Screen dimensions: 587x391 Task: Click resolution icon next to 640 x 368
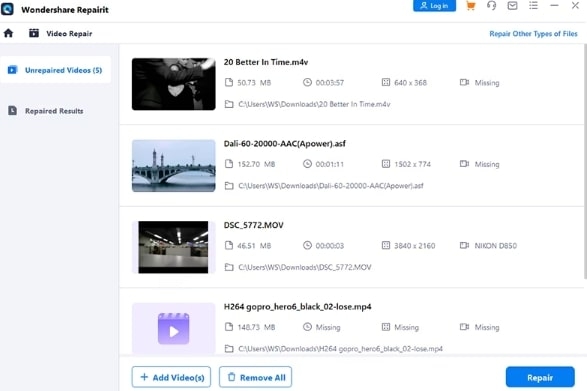point(386,82)
